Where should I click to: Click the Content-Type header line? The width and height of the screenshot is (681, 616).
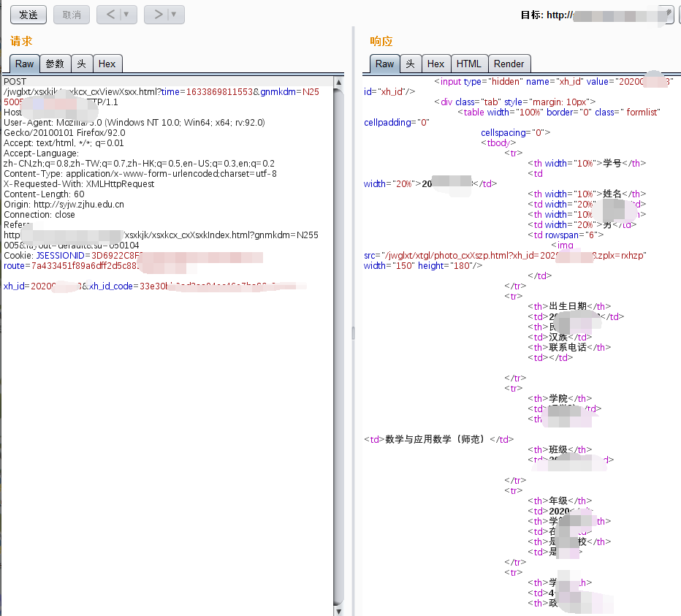click(140, 174)
